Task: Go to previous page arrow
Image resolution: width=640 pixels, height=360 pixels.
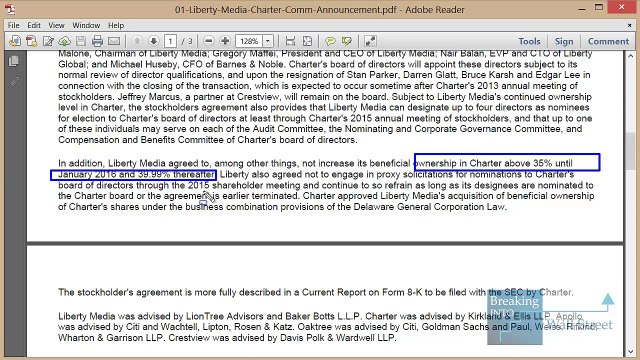Action: point(137,41)
